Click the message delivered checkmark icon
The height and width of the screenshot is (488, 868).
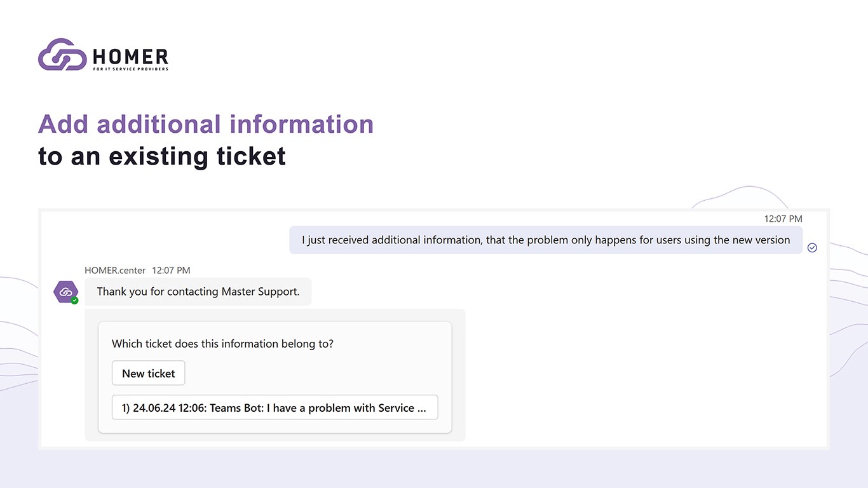point(812,248)
